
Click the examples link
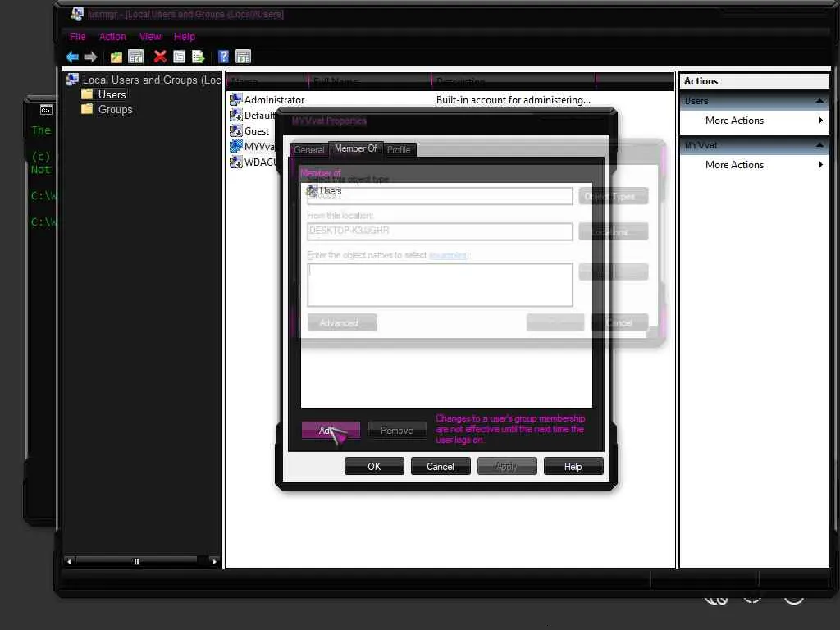pyautogui.click(x=449, y=255)
